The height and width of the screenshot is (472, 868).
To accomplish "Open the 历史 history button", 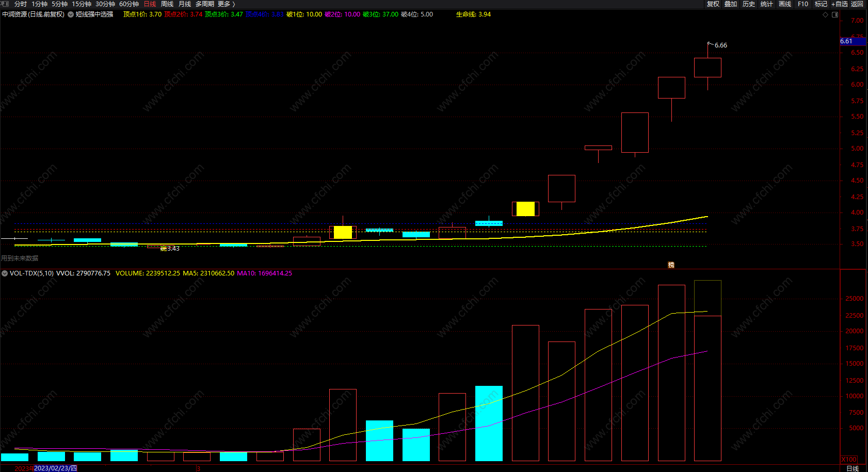I will click(x=749, y=4).
